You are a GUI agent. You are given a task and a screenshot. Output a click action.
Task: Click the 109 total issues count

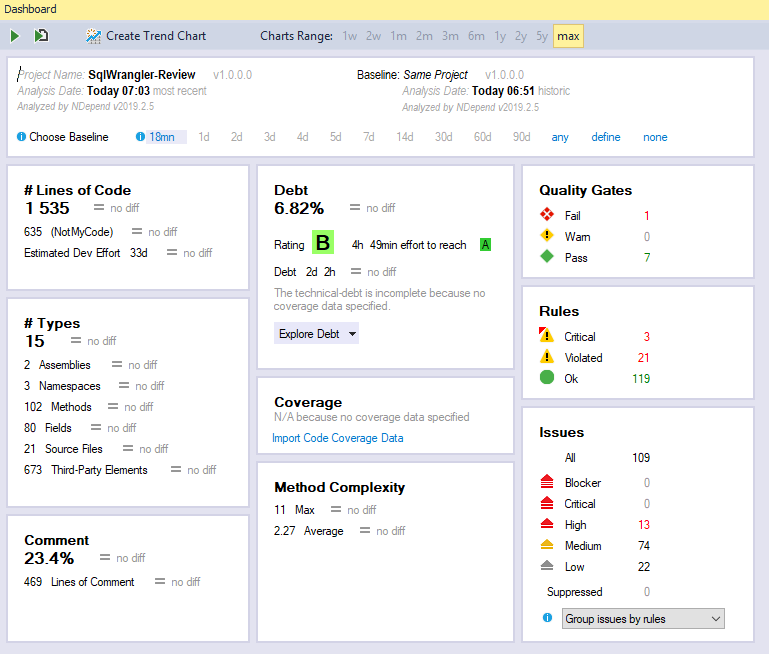click(640, 458)
